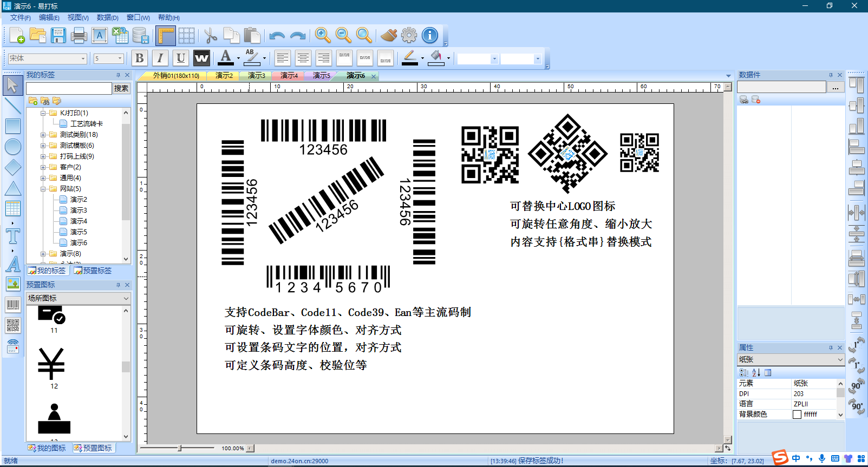Click the copy icon in the toolbar
The width and height of the screenshot is (868, 467).
pyautogui.click(x=231, y=36)
